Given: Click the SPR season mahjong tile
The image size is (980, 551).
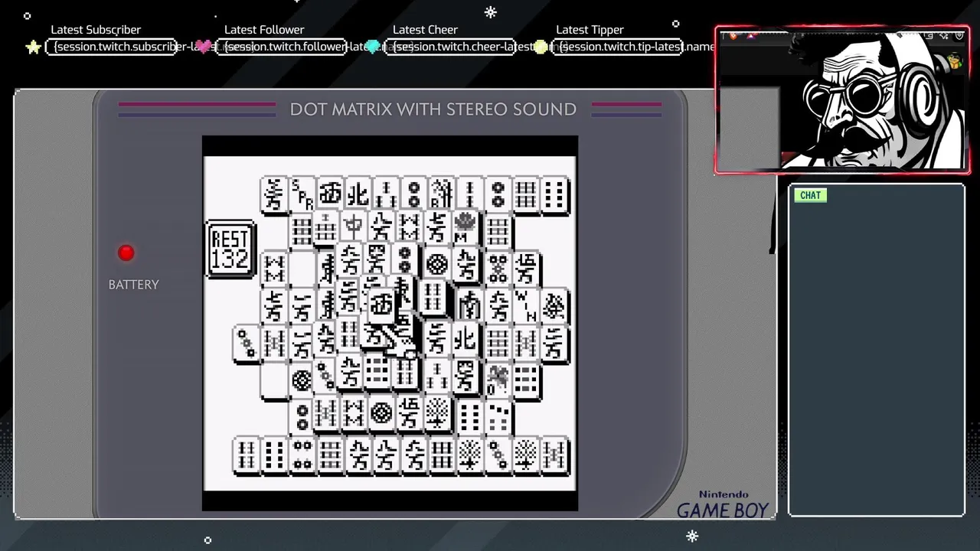Looking at the screenshot, I should coord(302,195).
